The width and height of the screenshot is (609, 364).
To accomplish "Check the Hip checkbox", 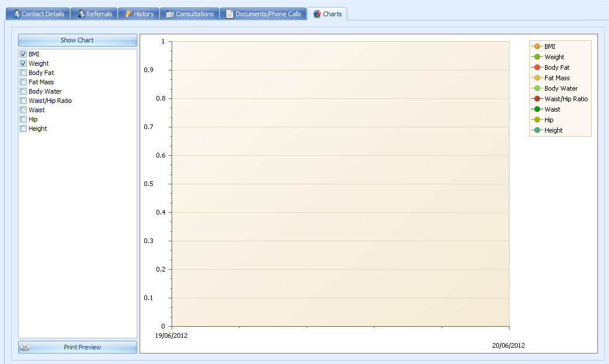I will (x=23, y=120).
